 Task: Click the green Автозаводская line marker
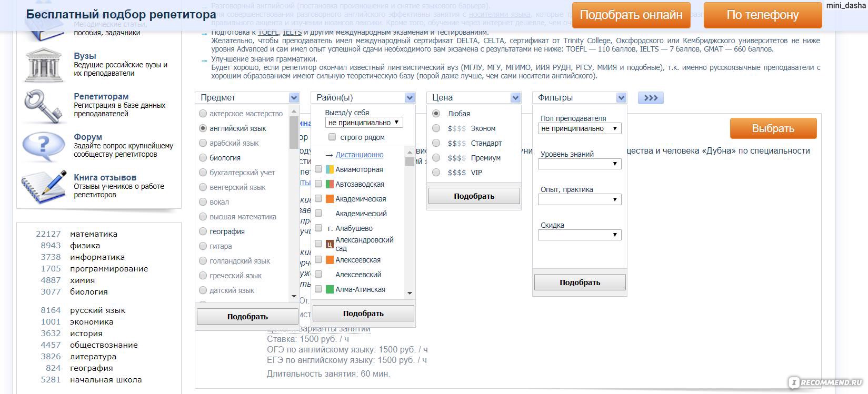click(x=330, y=184)
